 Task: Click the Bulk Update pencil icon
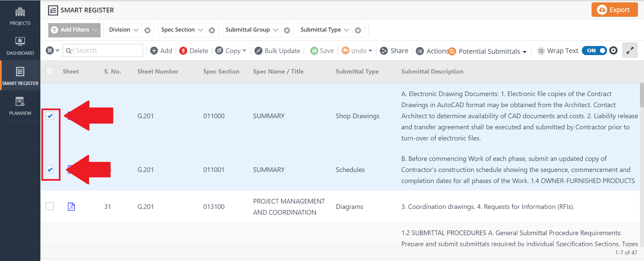258,51
